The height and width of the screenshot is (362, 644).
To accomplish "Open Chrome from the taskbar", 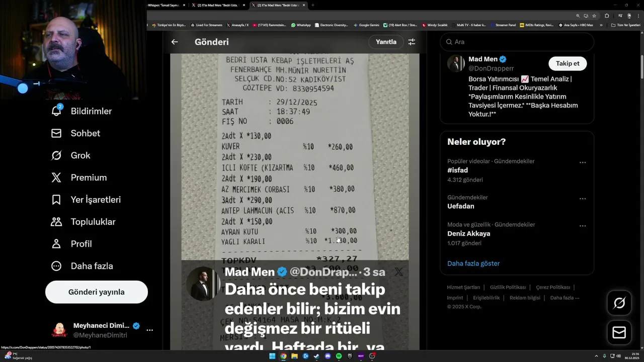I will coord(283,356).
